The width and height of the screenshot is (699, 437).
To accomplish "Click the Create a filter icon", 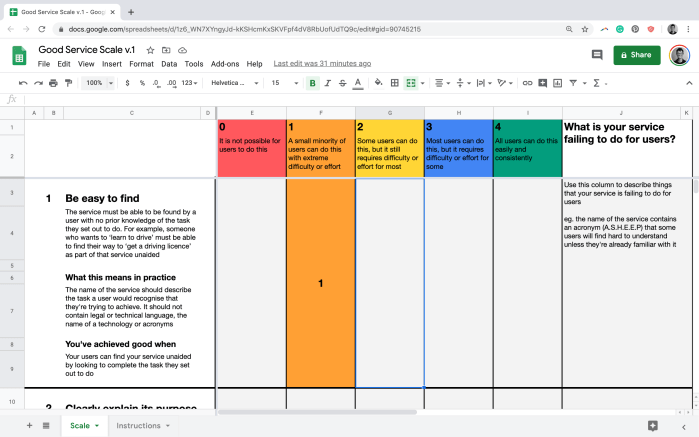I will (x=574, y=83).
